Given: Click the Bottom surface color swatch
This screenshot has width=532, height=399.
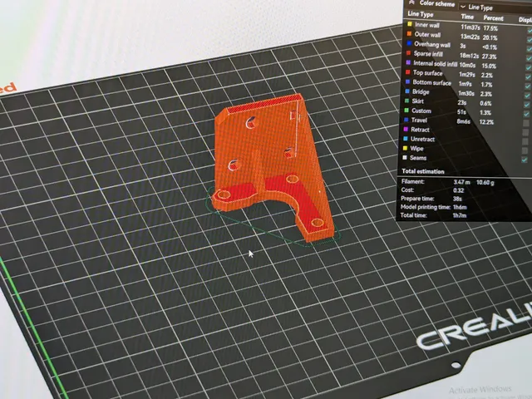Looking at the screenshot, I should click(407, 81).
